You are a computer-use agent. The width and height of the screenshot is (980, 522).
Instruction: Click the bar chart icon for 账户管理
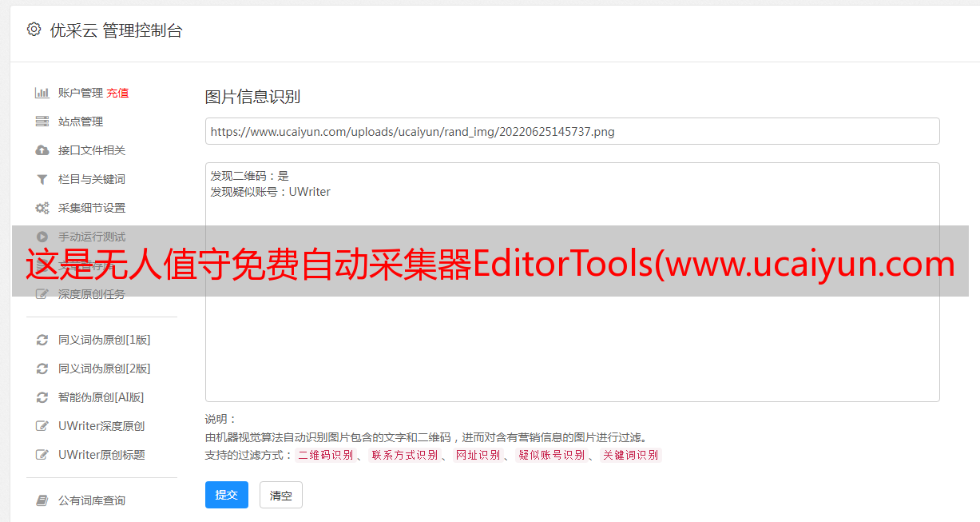click(42, 93)
